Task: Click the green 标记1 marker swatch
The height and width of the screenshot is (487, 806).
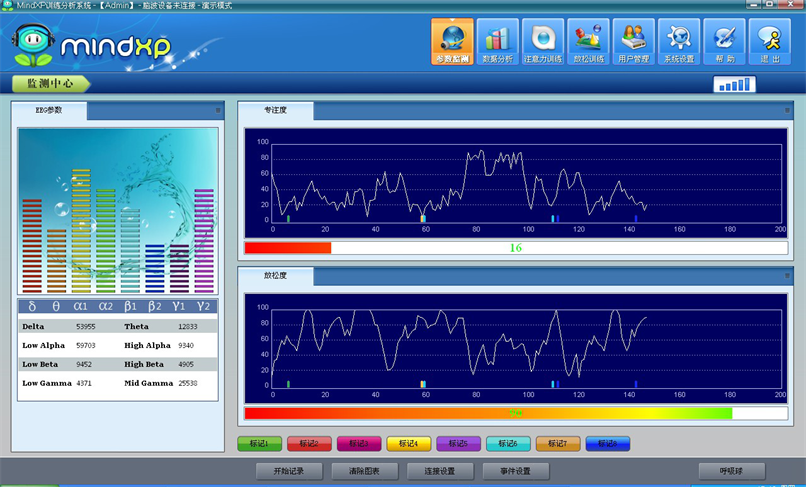Action: point(259,444)
